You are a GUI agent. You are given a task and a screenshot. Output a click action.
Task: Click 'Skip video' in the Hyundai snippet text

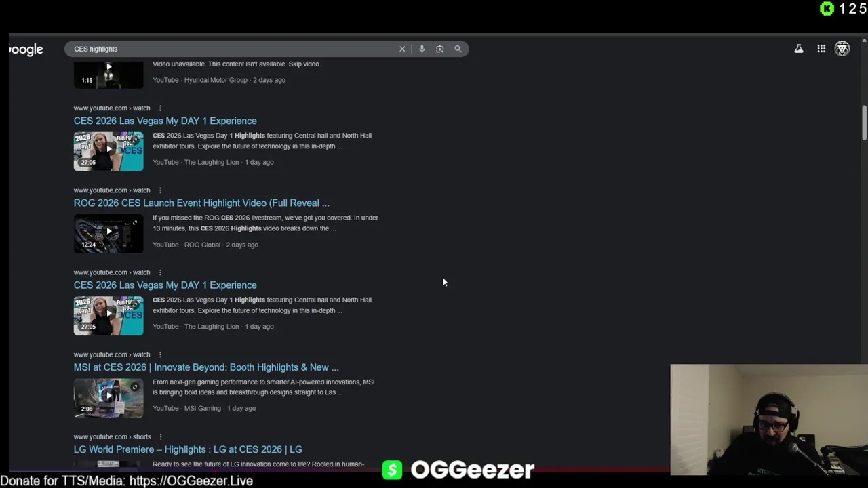pos(304,64)
